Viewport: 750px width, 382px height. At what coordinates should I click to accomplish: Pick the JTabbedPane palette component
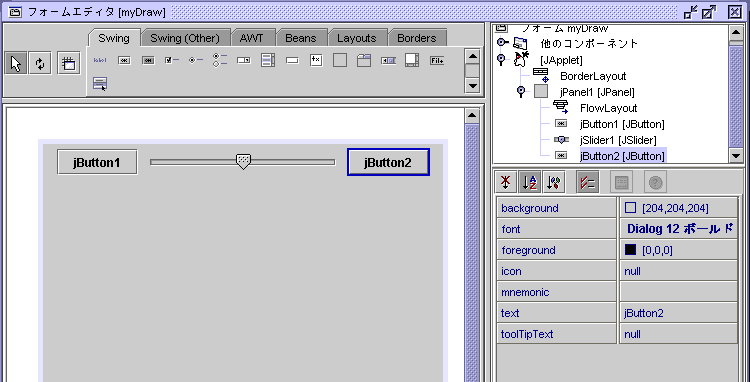[364, 60]
